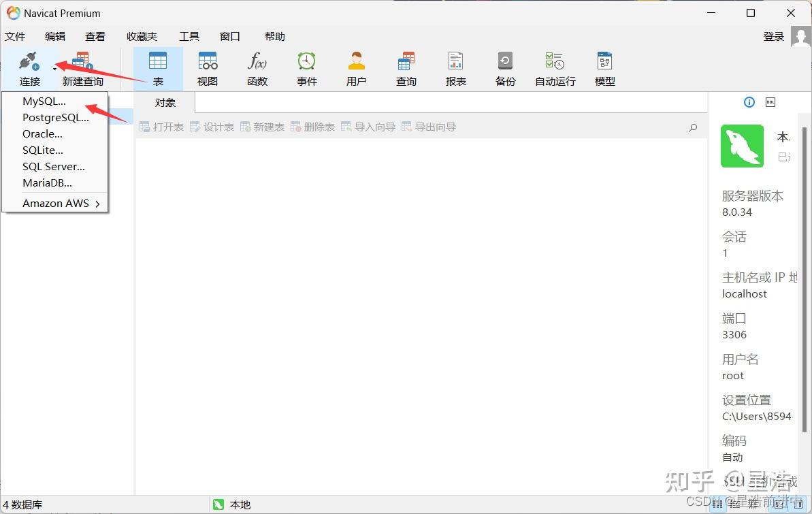Image resolution: width=812 pixels, height=514 pixels.
Task: Select the Table (表) toolbar icon
Action: pos(158,61)
